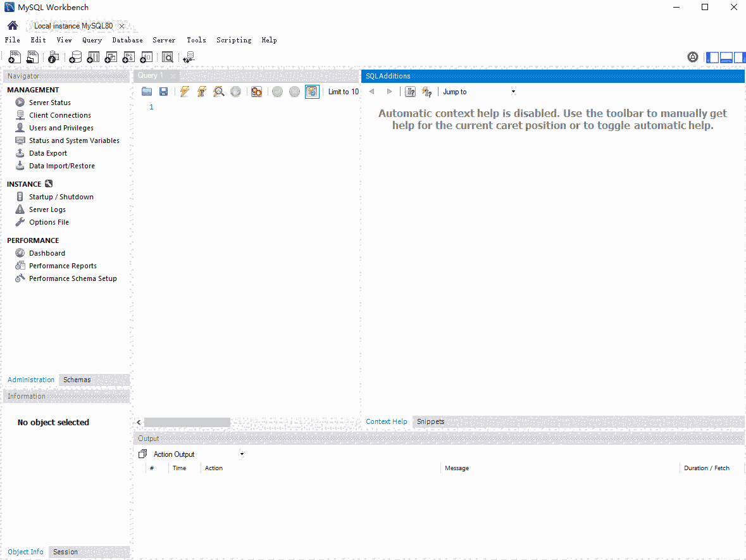Switch to the Schemas tab
The image size is (746, 560).
pyautogui.click(x=77, y=380)
